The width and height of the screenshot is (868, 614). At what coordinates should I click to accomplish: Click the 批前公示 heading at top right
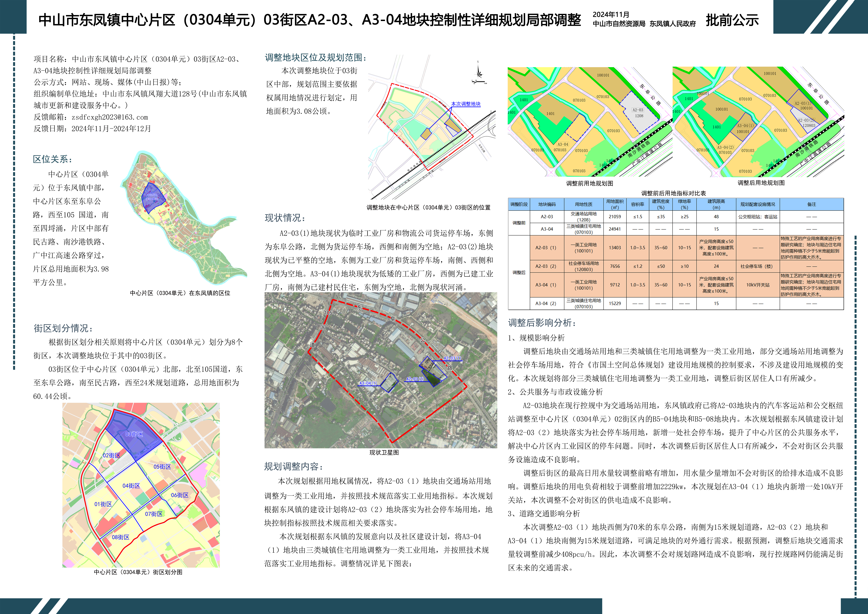[732, 20]
